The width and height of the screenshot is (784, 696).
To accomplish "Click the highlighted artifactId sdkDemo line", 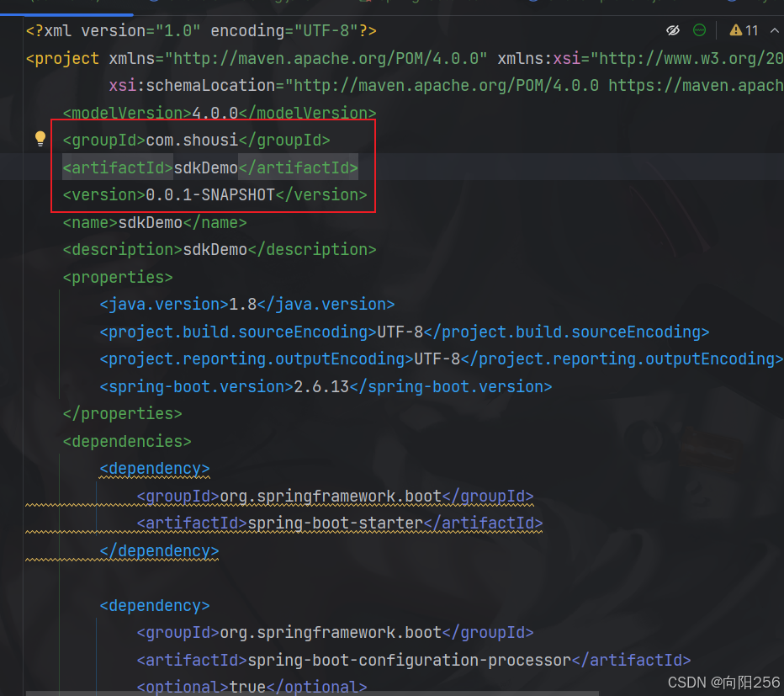I will (210, 167).
